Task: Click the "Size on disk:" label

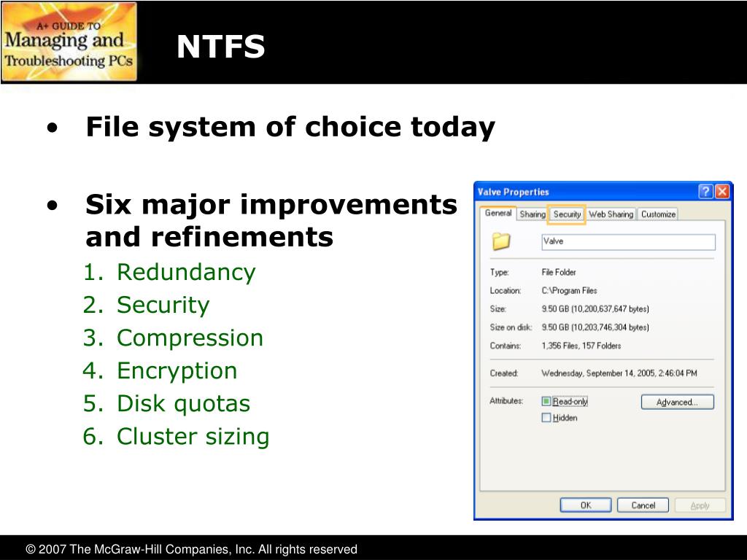Action: point(511,327)
